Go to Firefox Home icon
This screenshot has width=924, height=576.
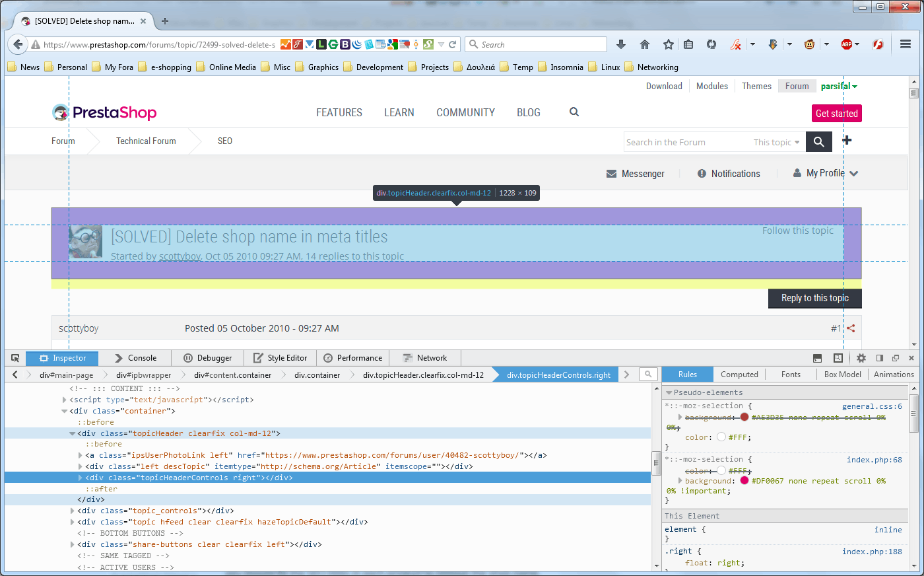(x=645, y=44)
